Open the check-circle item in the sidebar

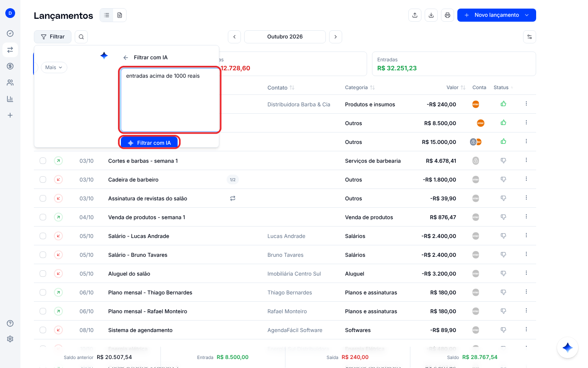tap(10, 34)
